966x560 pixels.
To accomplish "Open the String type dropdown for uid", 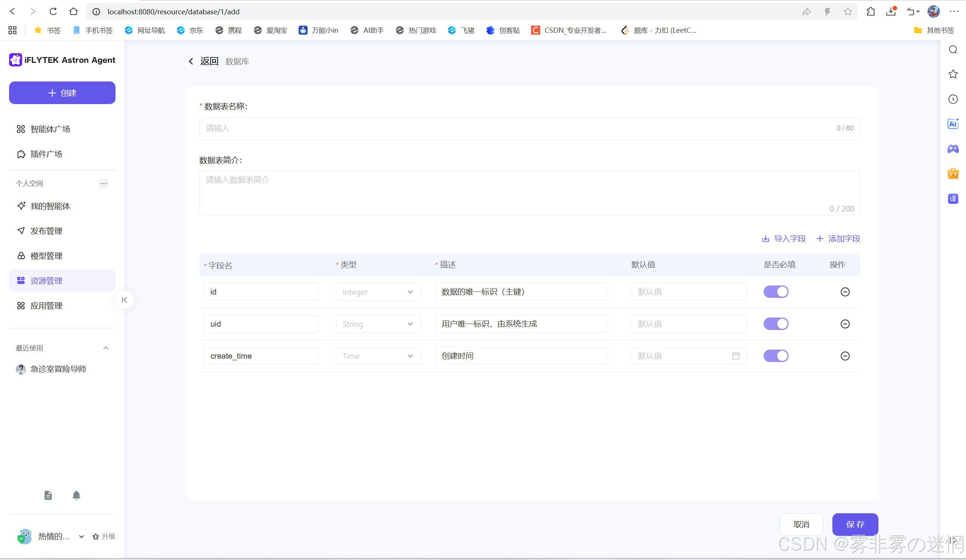I will pos(378,324).
